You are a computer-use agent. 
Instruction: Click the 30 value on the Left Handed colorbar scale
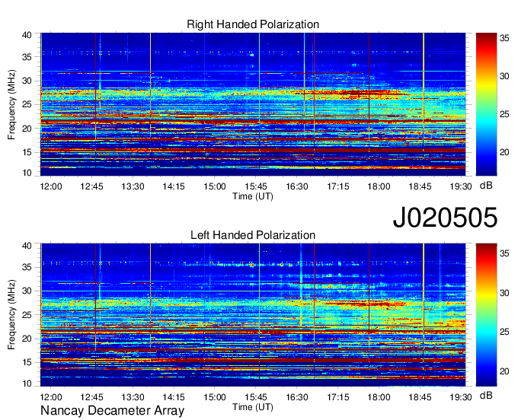[504, 293]
